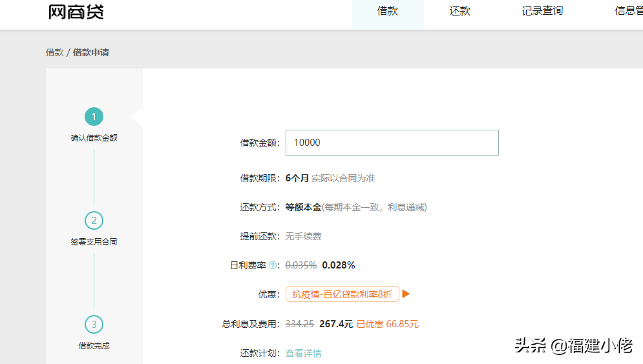
Task: Focus the 借款金额 input field
Action: click(x=392, y=143)
